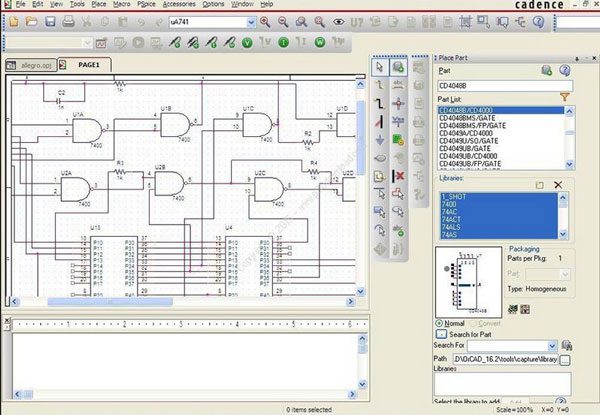
Task: Click the Zoom In magnifier icon
Action: click(265, 22)
